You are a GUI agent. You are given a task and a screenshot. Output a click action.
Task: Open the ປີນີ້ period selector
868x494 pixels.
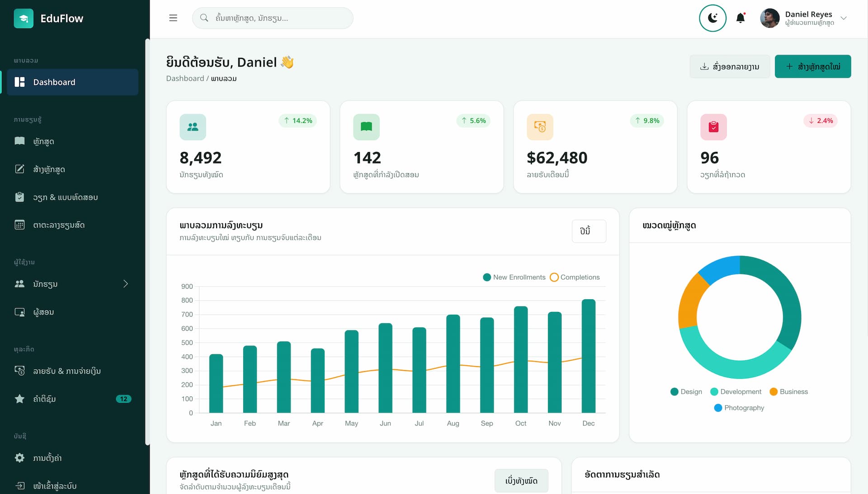point(589,231)
